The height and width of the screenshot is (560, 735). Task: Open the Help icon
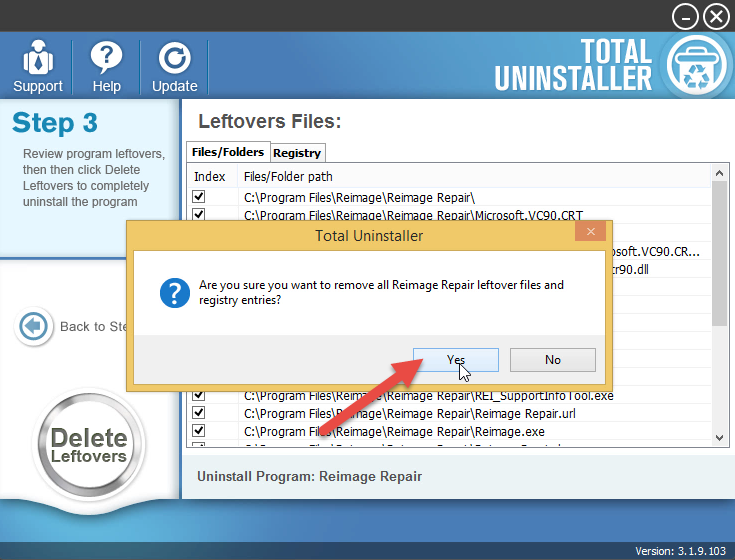106,67
